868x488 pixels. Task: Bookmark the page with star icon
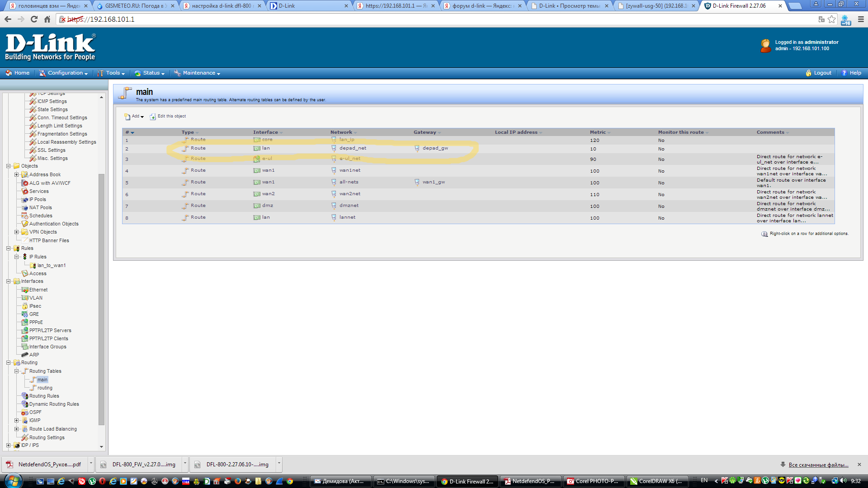831,19
